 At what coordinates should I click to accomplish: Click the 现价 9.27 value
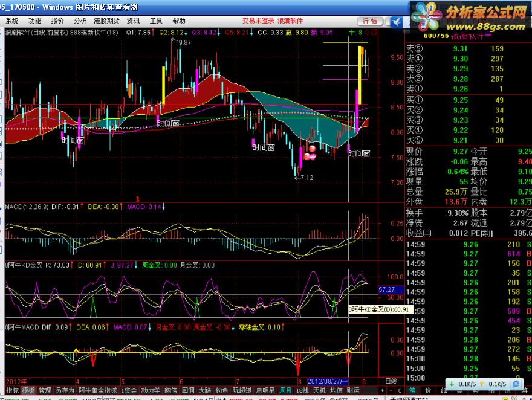coord(461,152)
